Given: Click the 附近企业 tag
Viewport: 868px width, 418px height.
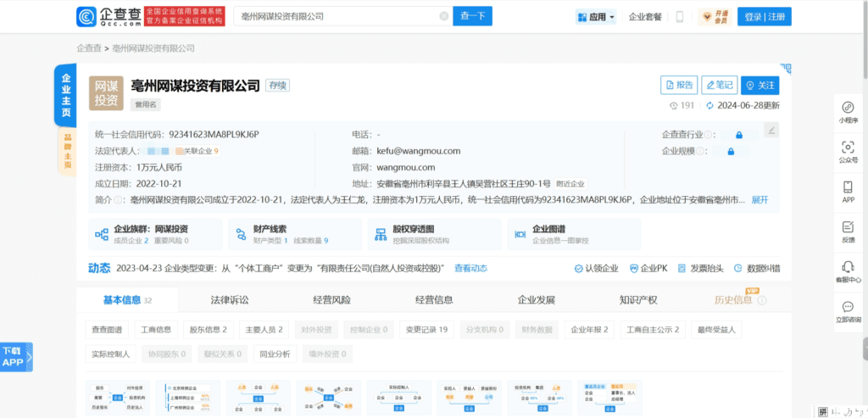Looking at the screenshot, I should coord(570,184).
